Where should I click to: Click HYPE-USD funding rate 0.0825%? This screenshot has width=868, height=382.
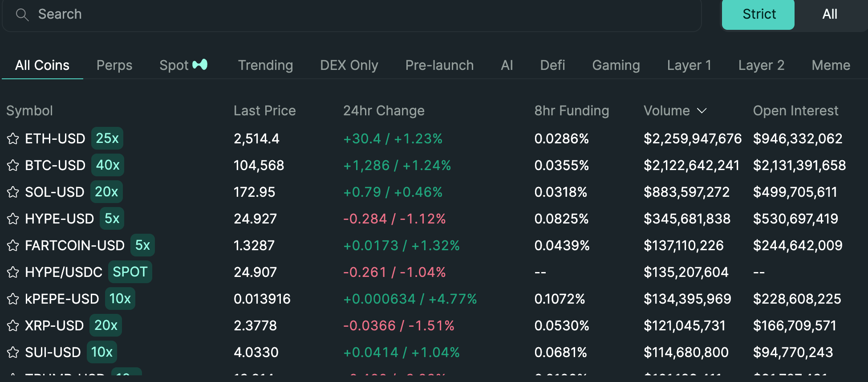(x=561, y=219)
